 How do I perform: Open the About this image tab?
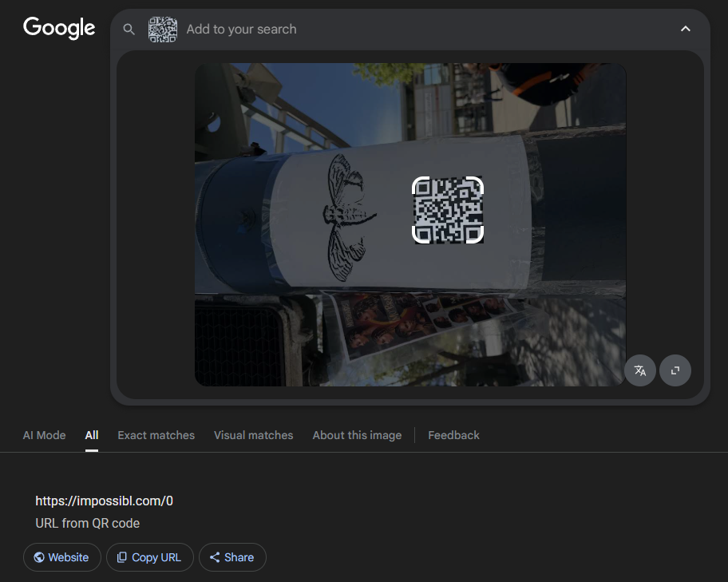point(357,435)
